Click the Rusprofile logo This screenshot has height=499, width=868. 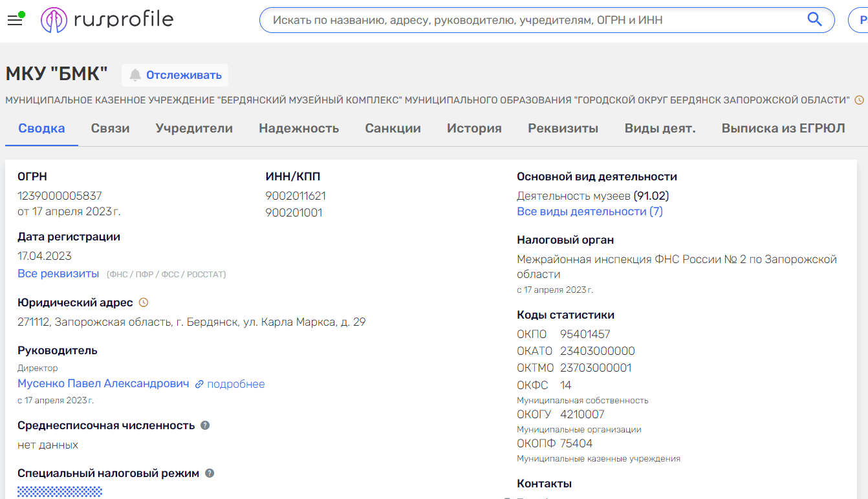pos(107,19)
